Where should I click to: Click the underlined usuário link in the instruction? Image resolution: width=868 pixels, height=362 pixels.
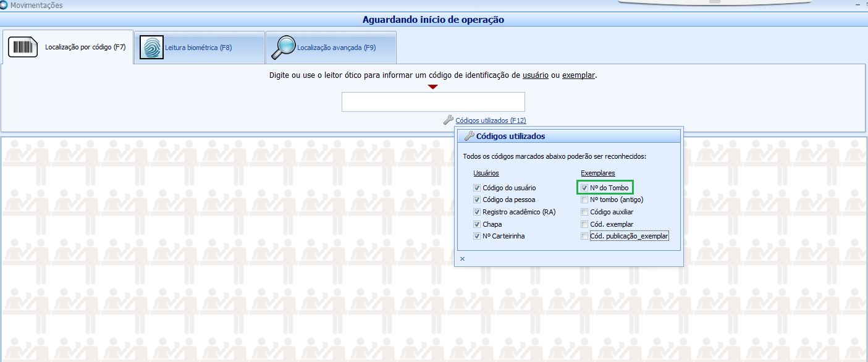(536, 75)
